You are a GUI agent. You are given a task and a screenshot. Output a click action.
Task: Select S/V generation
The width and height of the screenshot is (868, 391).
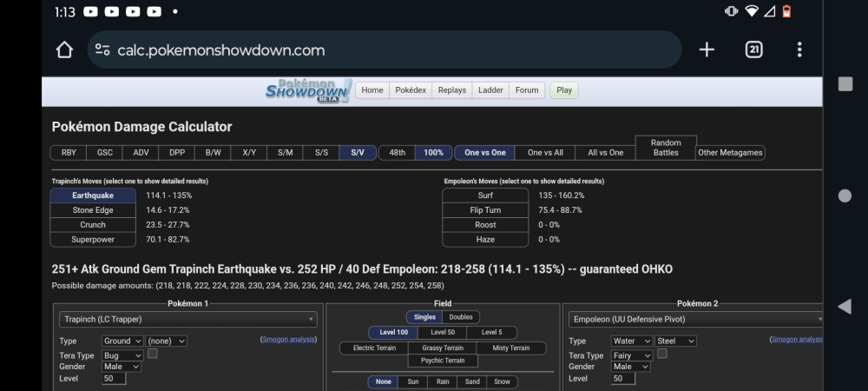[x=358, y=153]
